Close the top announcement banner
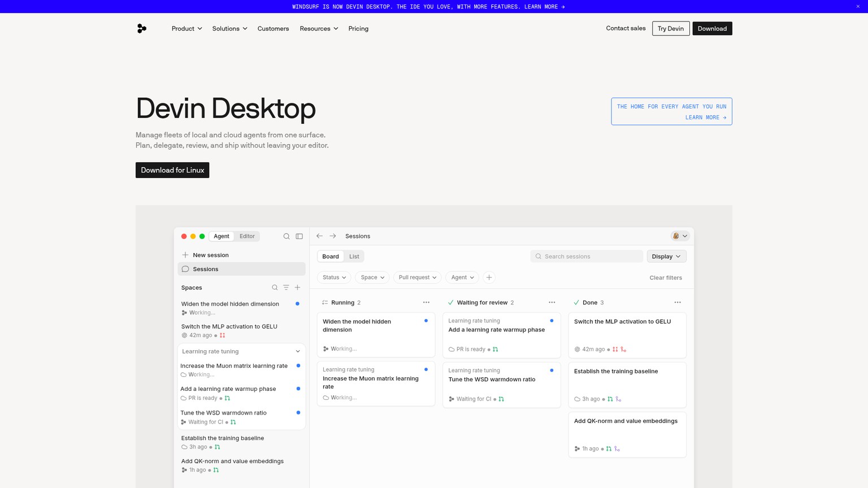This screenshot has height=488, width=868. [858, 6]
